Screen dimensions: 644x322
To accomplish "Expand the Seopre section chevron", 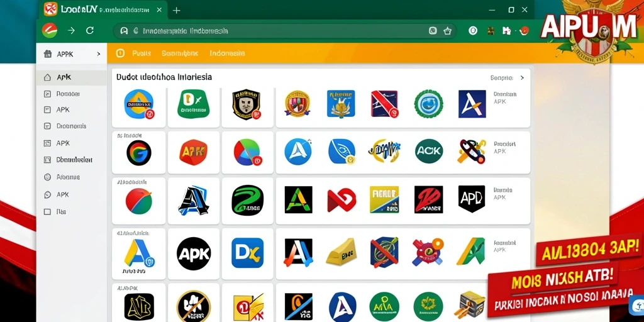I will [x=522, y=77].
